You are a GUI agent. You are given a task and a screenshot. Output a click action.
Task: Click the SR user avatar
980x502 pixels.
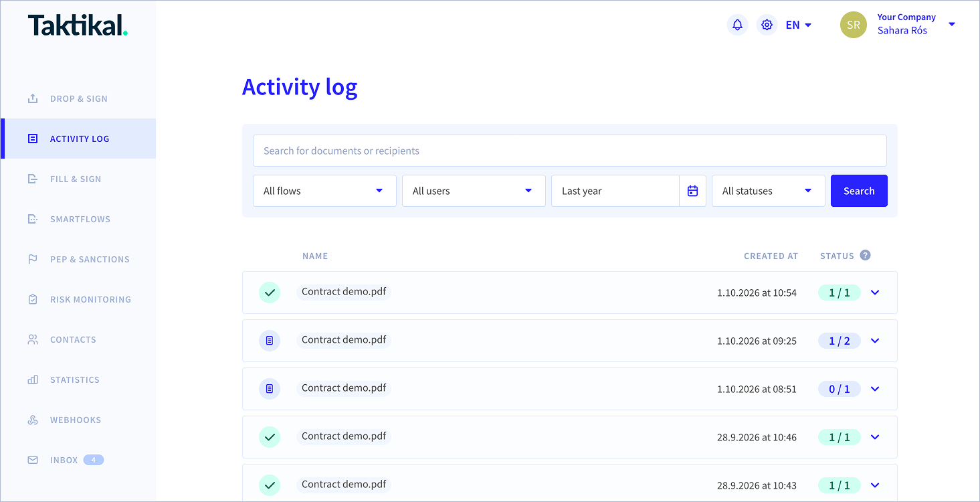click(854, 25)
